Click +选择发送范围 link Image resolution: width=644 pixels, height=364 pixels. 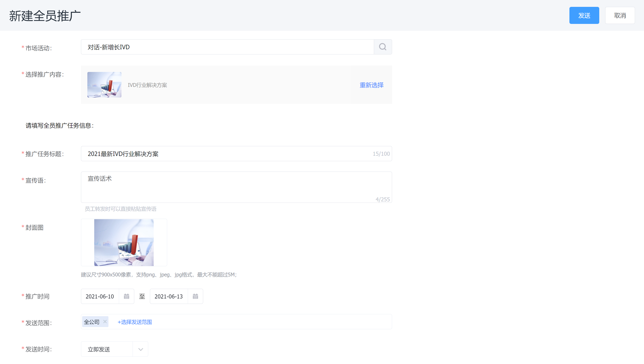(x=135, y=322)
